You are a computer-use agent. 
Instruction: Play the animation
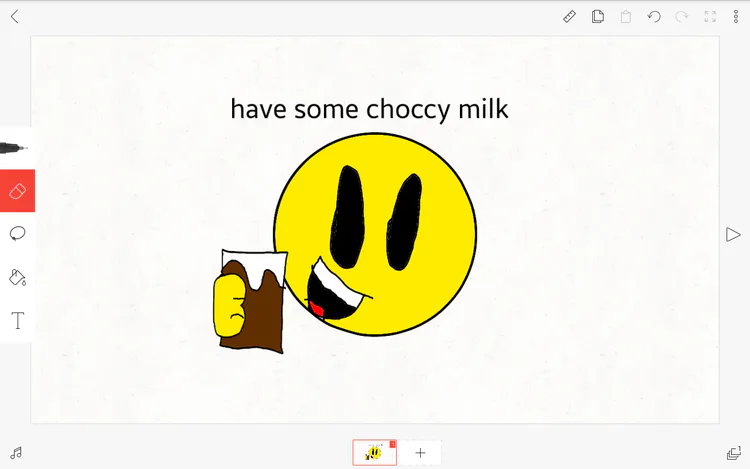(x=733, y=234)
